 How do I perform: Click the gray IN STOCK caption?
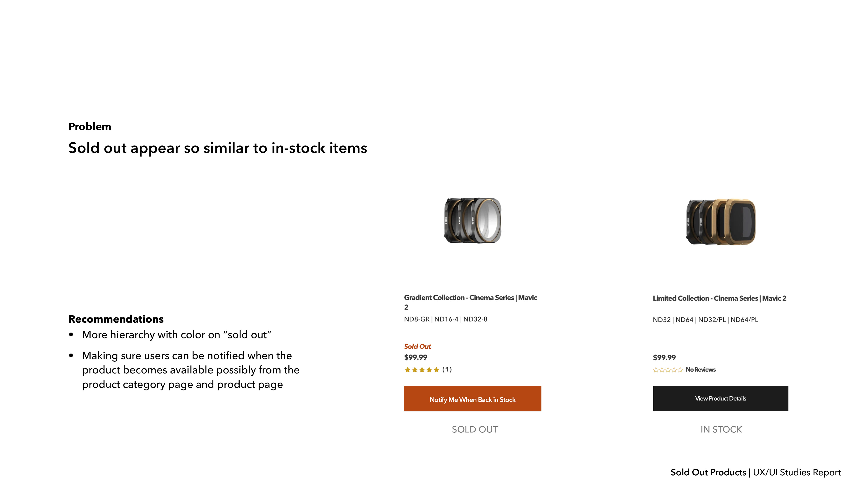point(721,429)
